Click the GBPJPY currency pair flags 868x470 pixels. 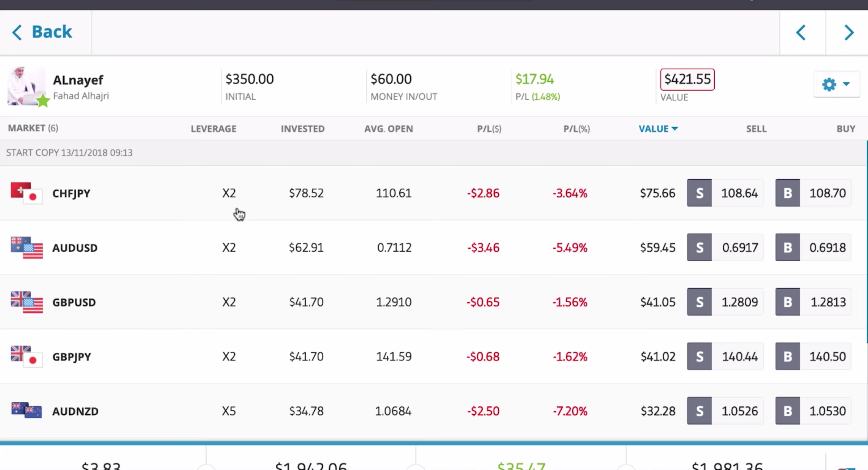[x=26, y=356]
